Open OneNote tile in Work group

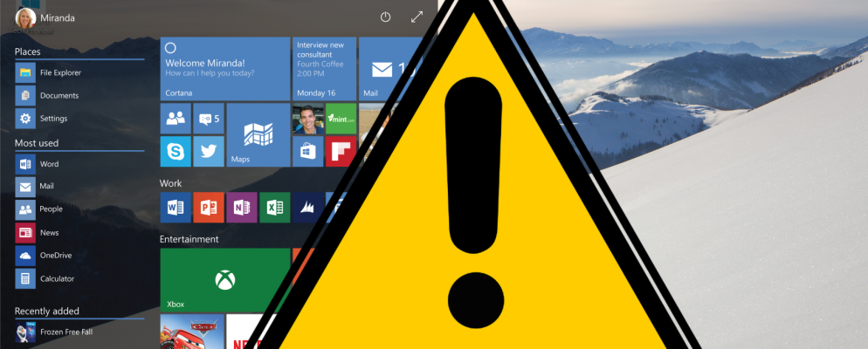click(x=242, y=208)
